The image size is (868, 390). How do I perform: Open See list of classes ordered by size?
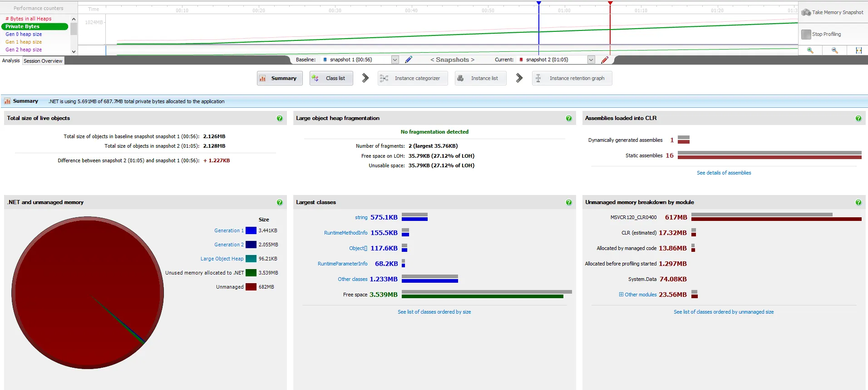pos(434,312)
